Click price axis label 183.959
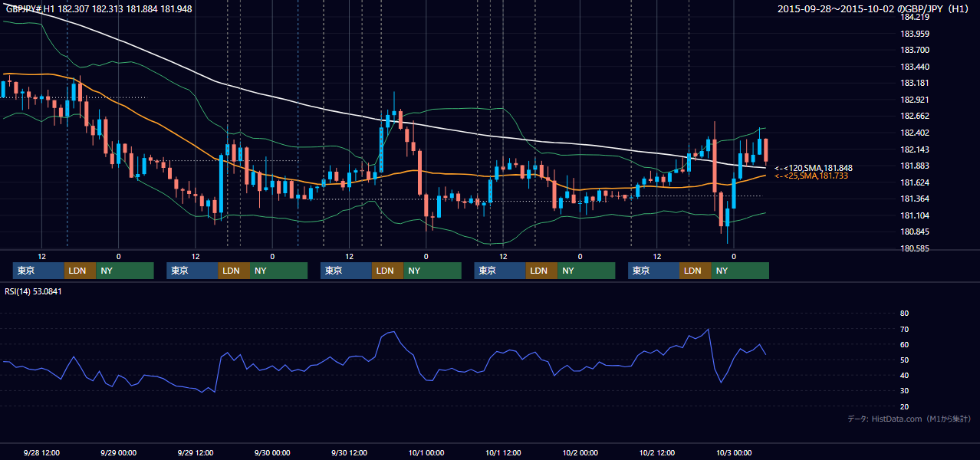Screen dimensions: 980x460 coord(914,34)
